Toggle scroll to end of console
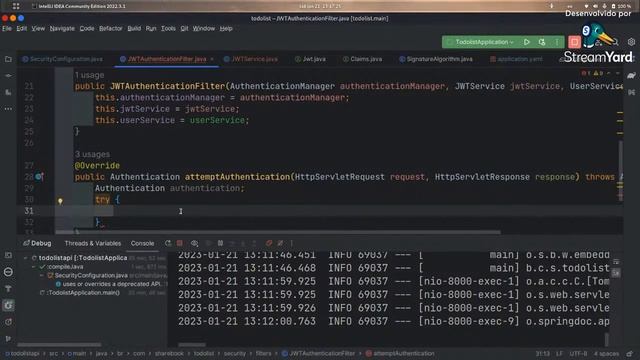640x360 pixels. coord(616,273)
